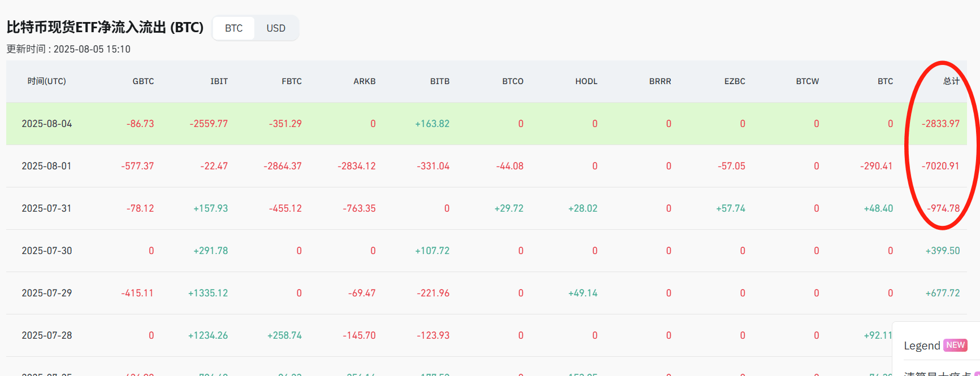Click the FBTC column header
The image size is (980, 376).
(292, 81)
